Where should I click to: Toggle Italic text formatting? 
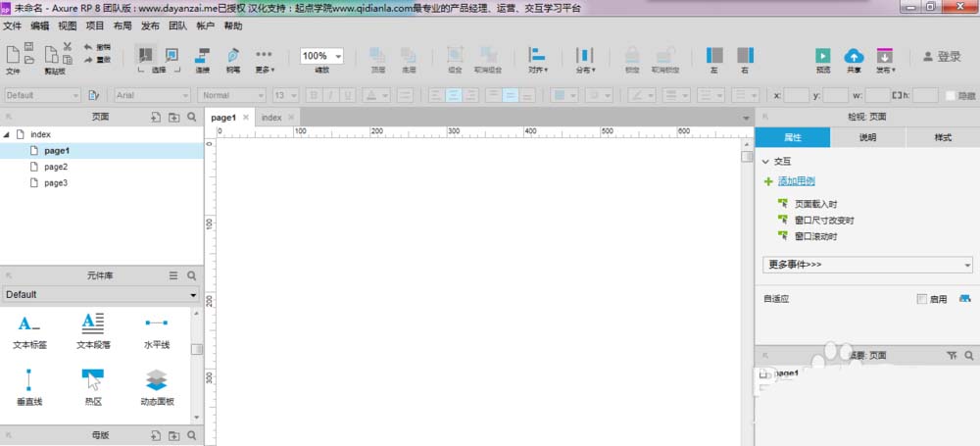point(330,95)
